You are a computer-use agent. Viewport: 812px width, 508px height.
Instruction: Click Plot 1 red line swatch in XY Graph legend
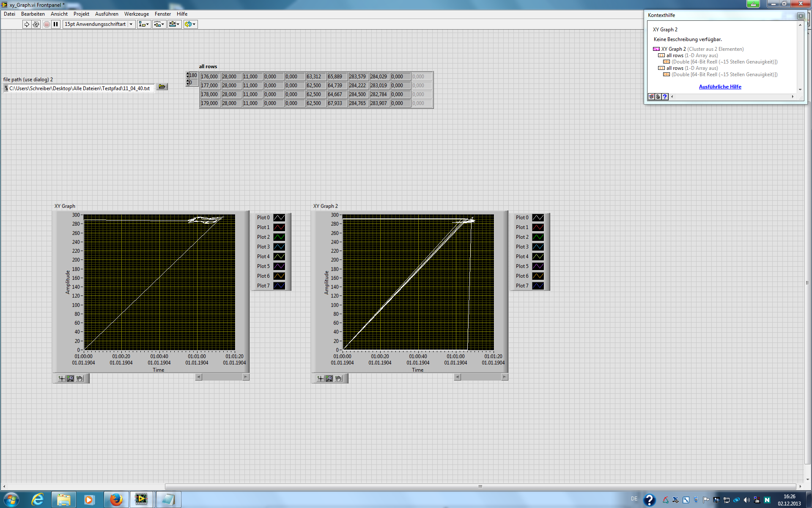(x=279, y=227)
